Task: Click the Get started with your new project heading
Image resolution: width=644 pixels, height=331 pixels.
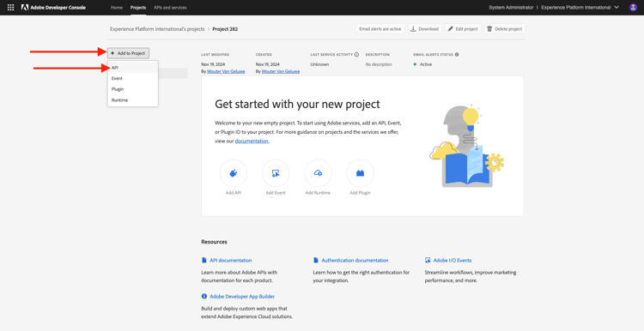Action: (x=297, y=104)
